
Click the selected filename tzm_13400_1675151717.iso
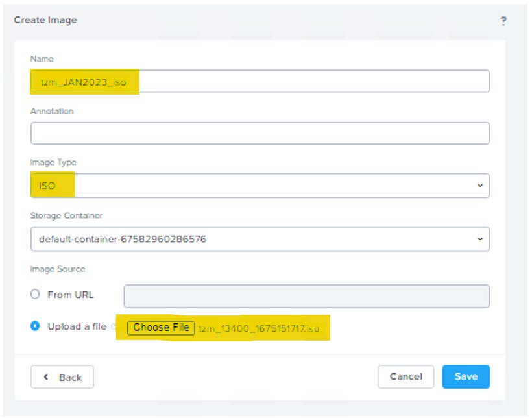[259, 328]
